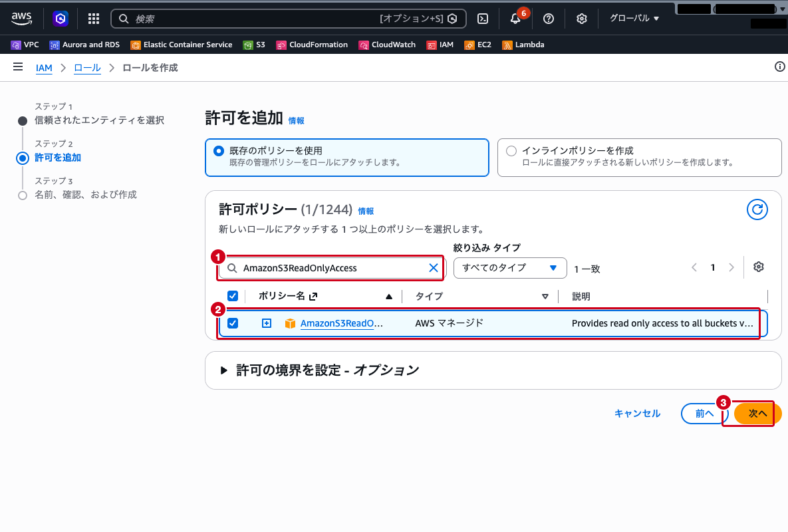Open policy table preferences gear
788x532 pixels.
point(758,267)
